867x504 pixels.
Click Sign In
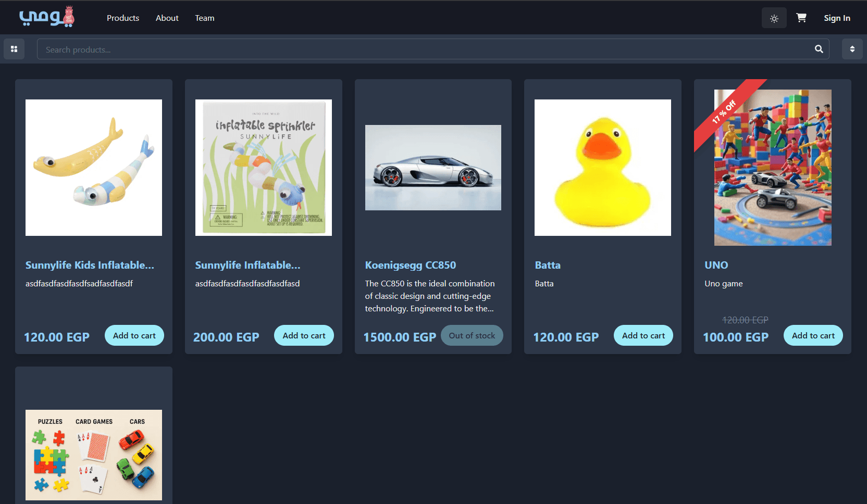coord(837,17)
